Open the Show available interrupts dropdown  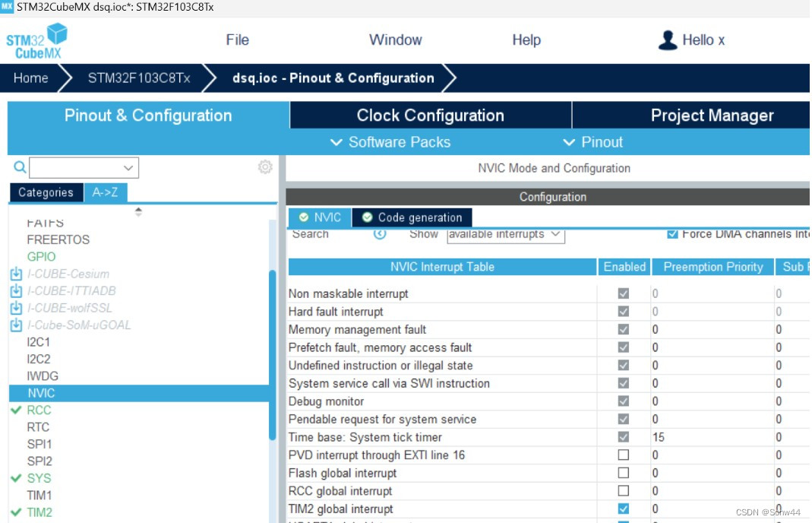coord(505,234)
